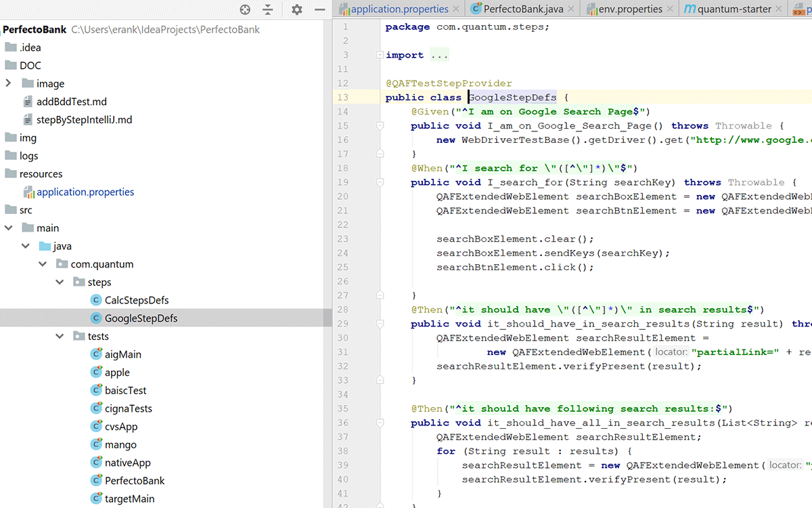
Task: Click the apple class icon
Action: [96, 373]
